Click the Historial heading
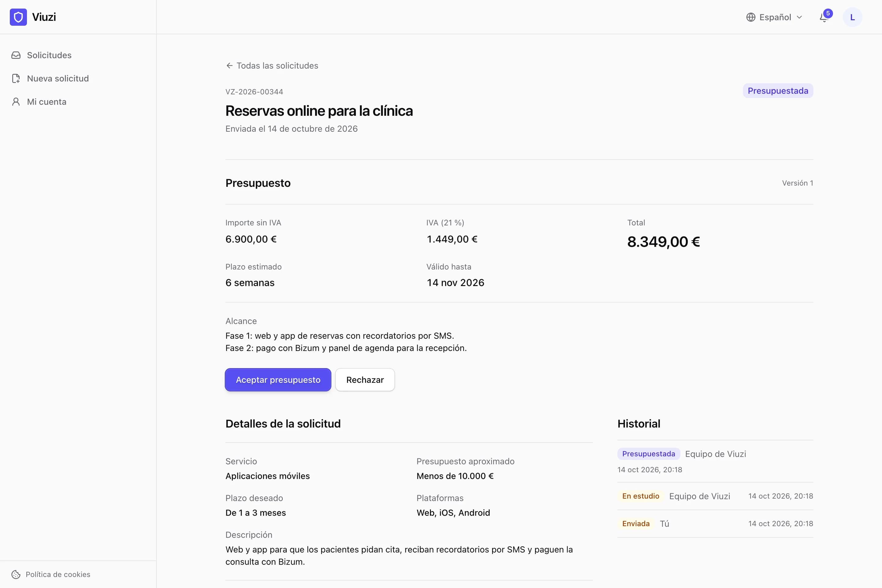Viewport: 882px width, 588px height. coord(639,424)
